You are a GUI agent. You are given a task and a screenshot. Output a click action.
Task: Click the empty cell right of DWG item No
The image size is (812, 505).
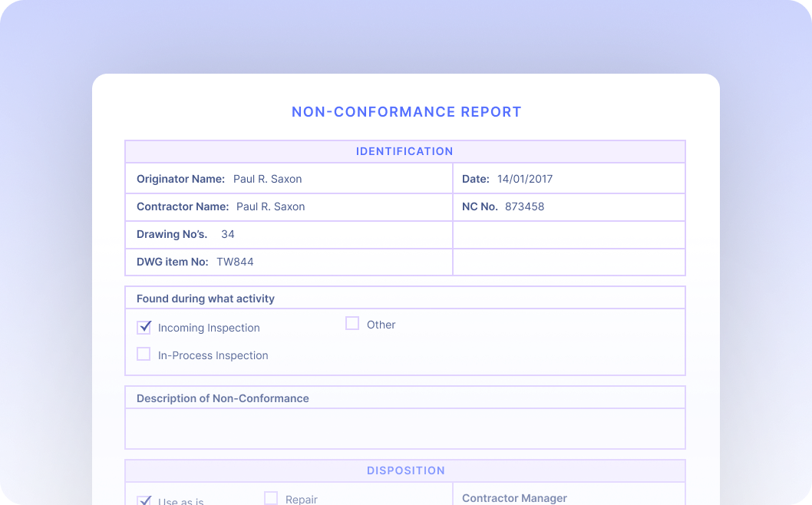point(568,262)
